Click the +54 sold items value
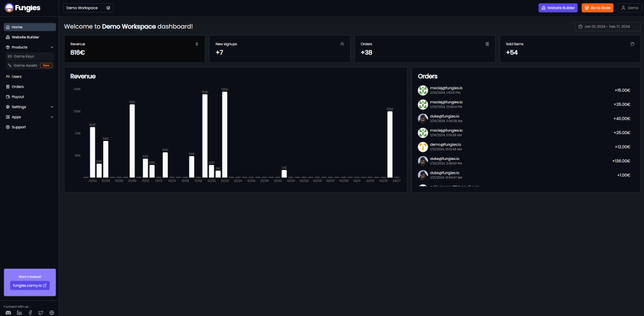Screen dimensions: 644x316 [x=512, y=53]
